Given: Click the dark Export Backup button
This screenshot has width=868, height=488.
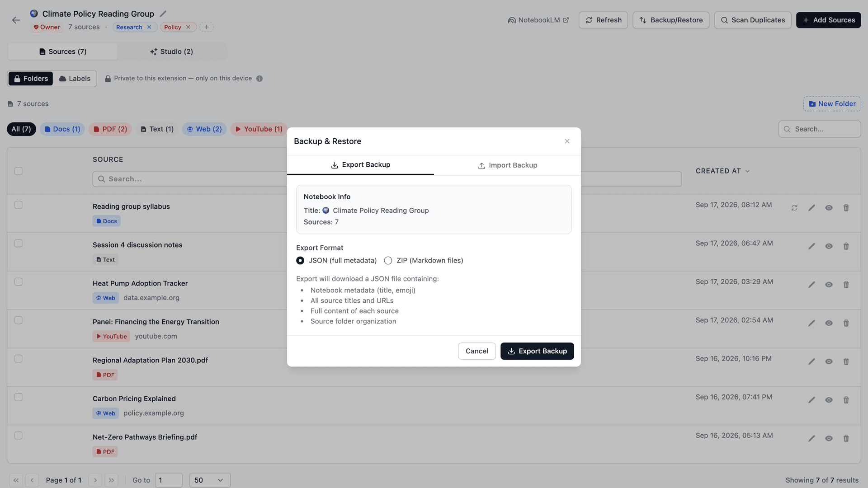Looking at the screenshot, I should tap(537, 351).
